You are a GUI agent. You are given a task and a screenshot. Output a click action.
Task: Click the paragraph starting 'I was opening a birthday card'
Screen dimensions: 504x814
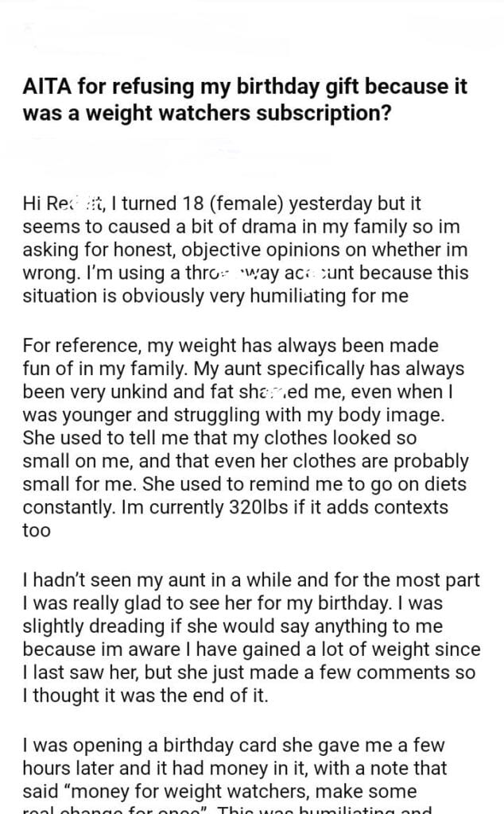click(x=238, y=768)
